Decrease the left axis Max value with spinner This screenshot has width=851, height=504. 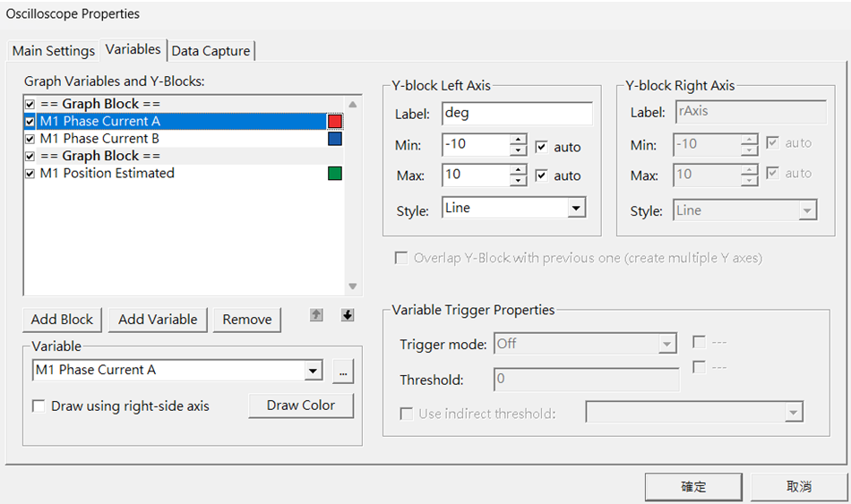click(x=518, y=181)
